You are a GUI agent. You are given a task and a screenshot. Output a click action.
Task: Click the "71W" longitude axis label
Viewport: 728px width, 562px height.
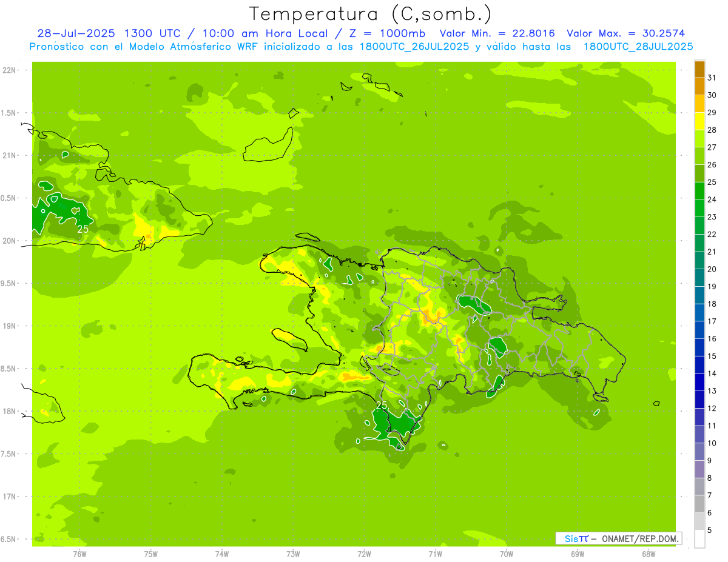(435, 554)
